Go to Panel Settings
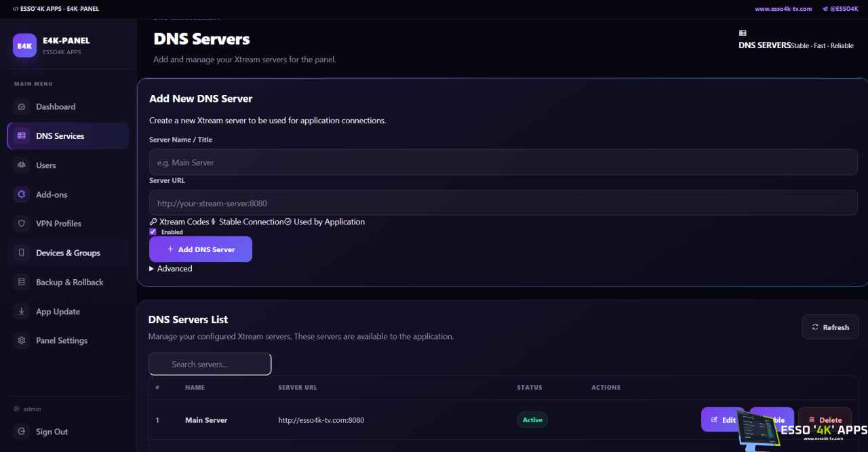The image size is (868, 452). pyautogui.click(x=68, y=341)
